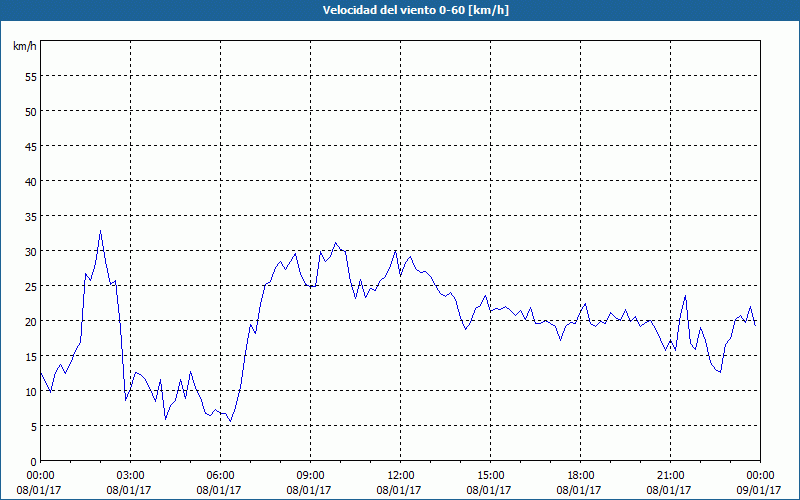Click the "15:00" time label on the x-axis
Screen dimensions: 800x500
[490, 476]
